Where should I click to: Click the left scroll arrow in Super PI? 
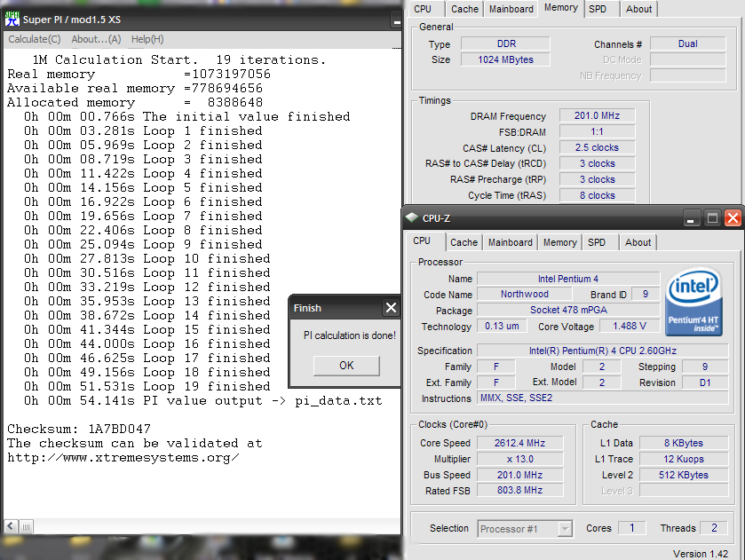pyautogui.click(x=11, y=526)
